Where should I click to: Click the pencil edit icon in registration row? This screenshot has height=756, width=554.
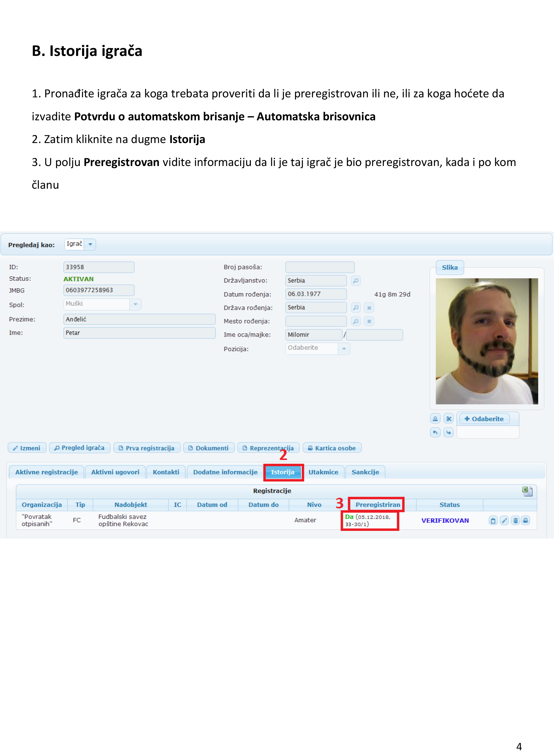pyautogui.click(x=504, y=520)
